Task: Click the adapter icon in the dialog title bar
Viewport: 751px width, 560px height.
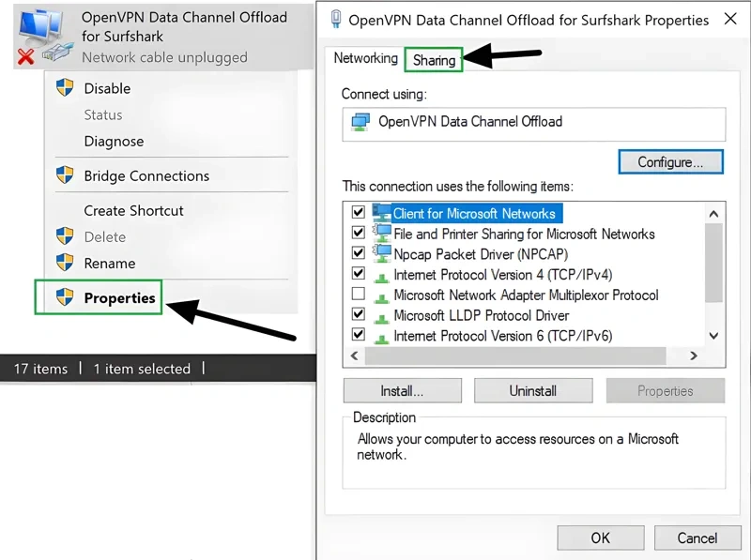Action: tap(336, 20)
